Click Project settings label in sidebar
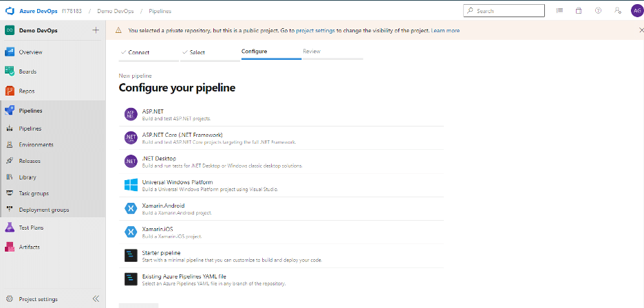The image size is (644, 308). click(39, 299)
